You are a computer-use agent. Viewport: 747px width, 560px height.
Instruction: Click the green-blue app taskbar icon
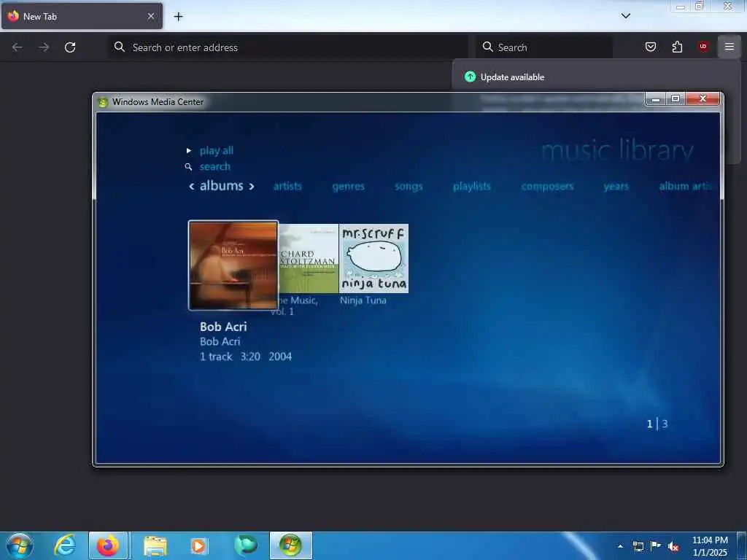coord(246,545)
